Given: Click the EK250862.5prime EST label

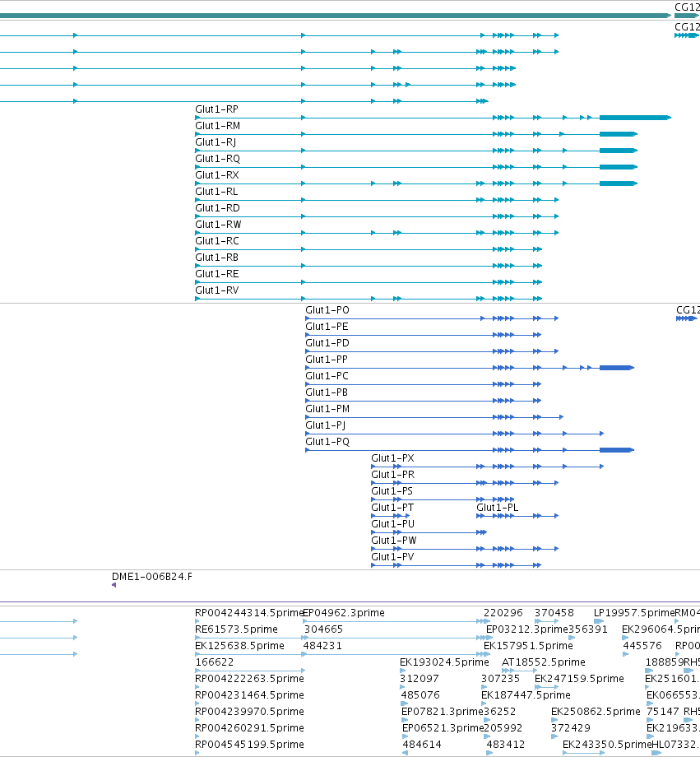Looking at the screenshot, I should (596, 711).
